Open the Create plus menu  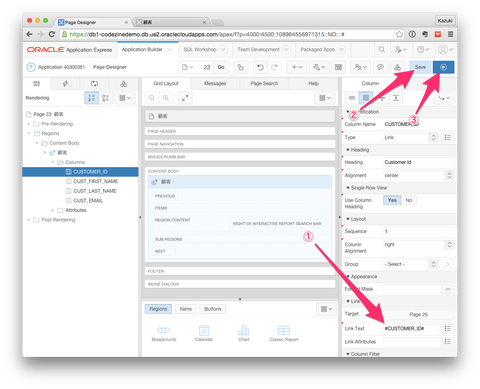297,67
